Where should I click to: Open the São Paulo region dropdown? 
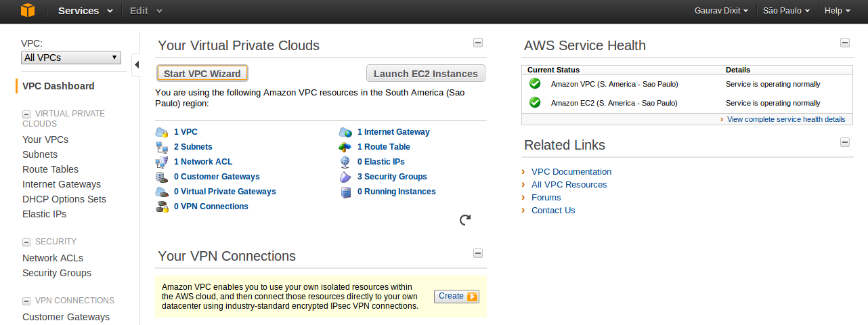tap(787, 10)
